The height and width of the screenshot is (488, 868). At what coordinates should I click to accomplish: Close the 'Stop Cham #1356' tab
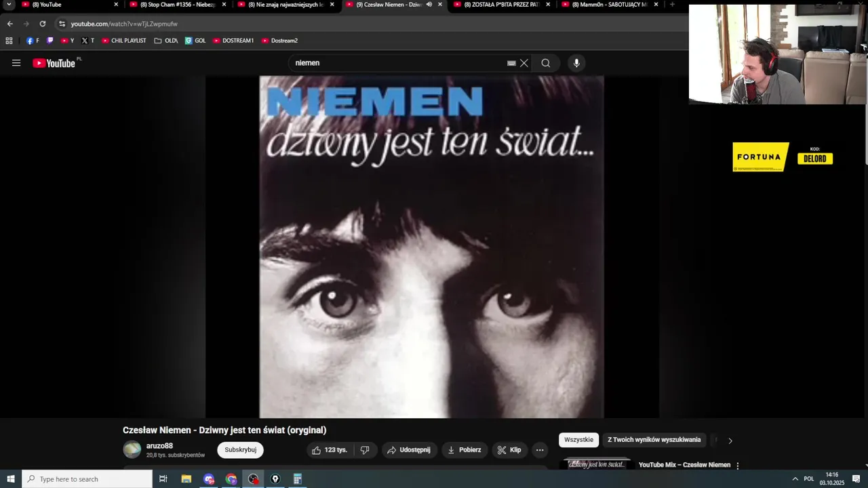coord(224,4)
